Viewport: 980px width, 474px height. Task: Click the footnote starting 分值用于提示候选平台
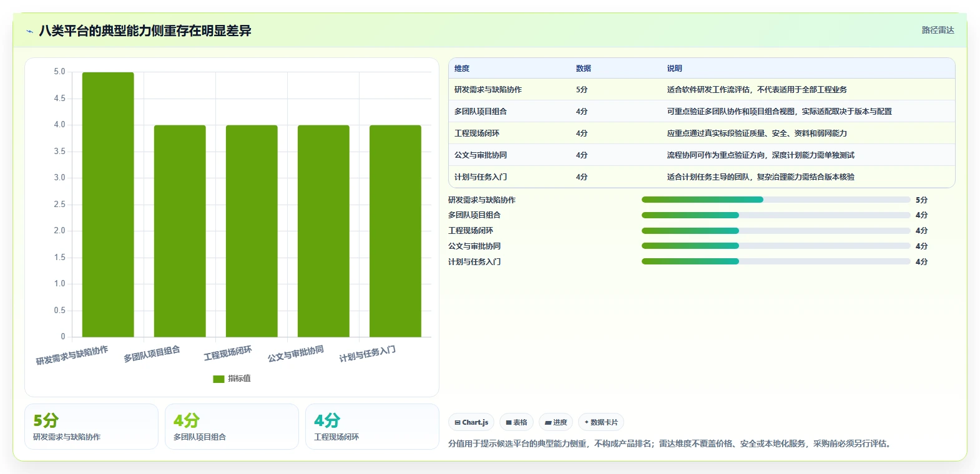670,444
